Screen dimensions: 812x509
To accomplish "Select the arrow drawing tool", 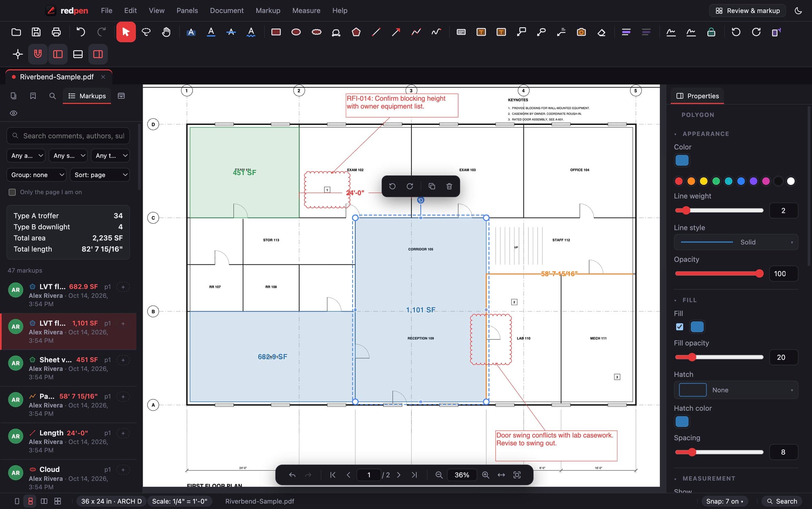I will pyautogui.click(x=396, y=32).
